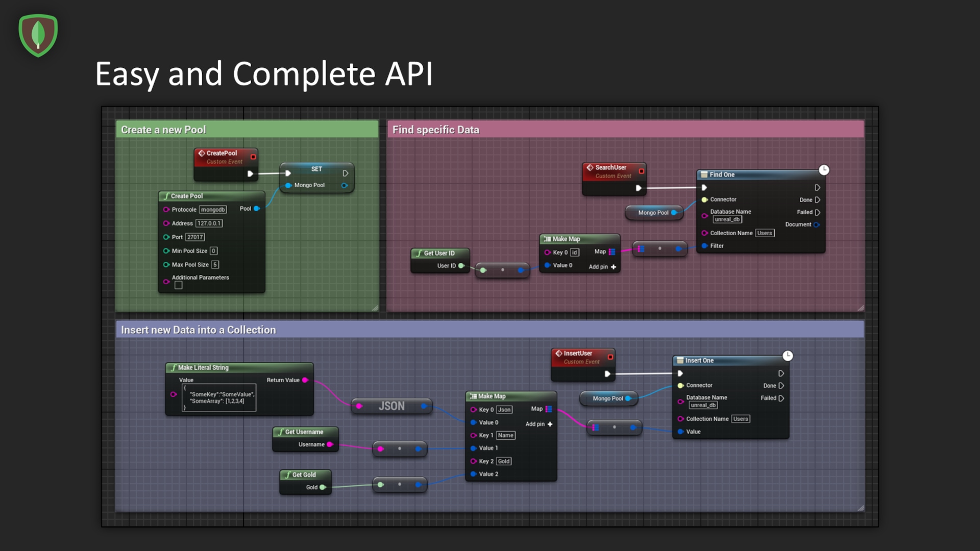Click the SearchUser event red delegate pin
The height and width of the screenshot is (551, 980).
642,171
